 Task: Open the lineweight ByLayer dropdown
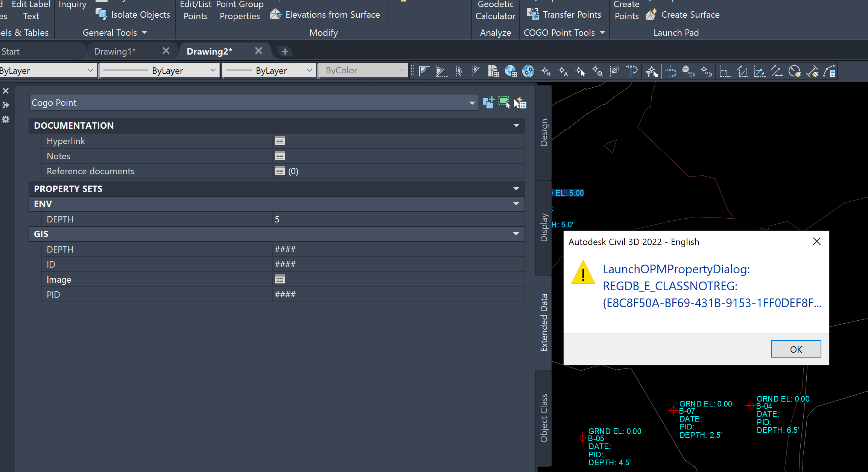(269, 70)
